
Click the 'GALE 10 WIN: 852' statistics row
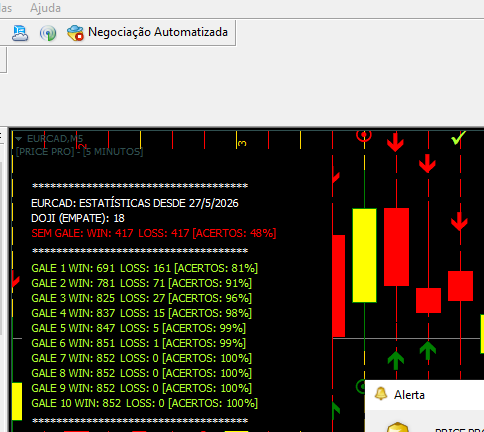[x=145, y=403]
